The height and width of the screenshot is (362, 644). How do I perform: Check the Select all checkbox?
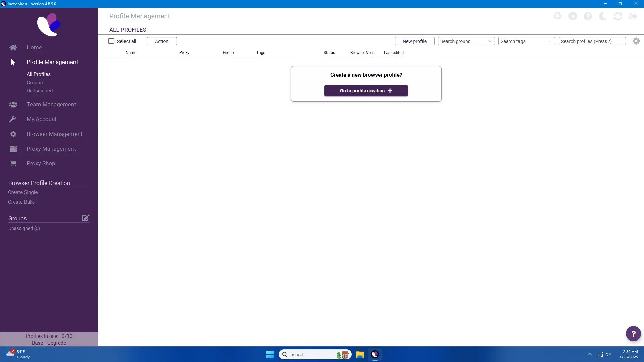coord(111,41)
